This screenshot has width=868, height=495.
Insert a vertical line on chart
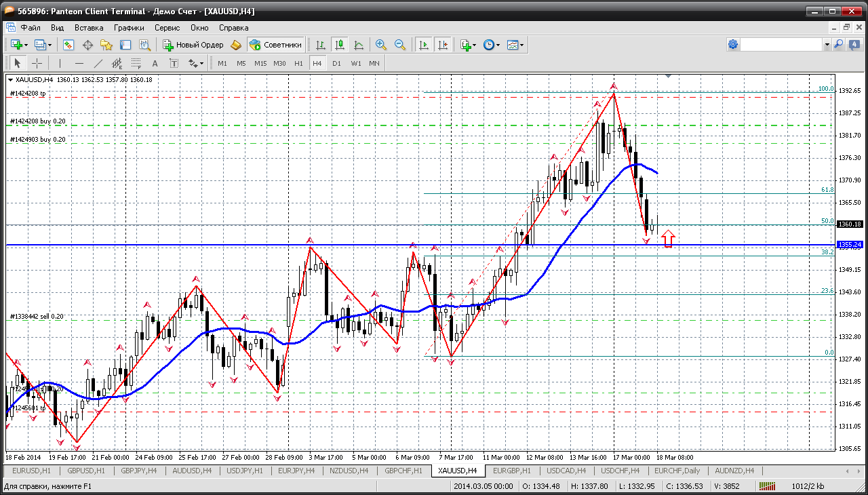60,63
